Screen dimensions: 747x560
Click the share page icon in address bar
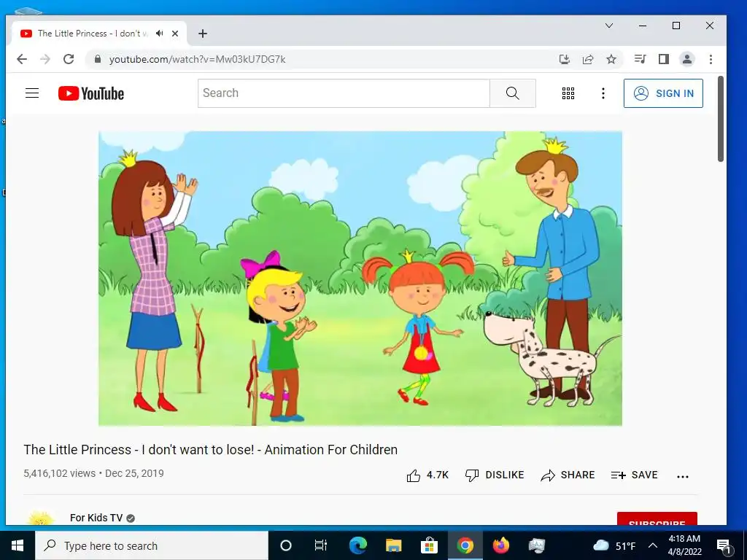[588, 59]
